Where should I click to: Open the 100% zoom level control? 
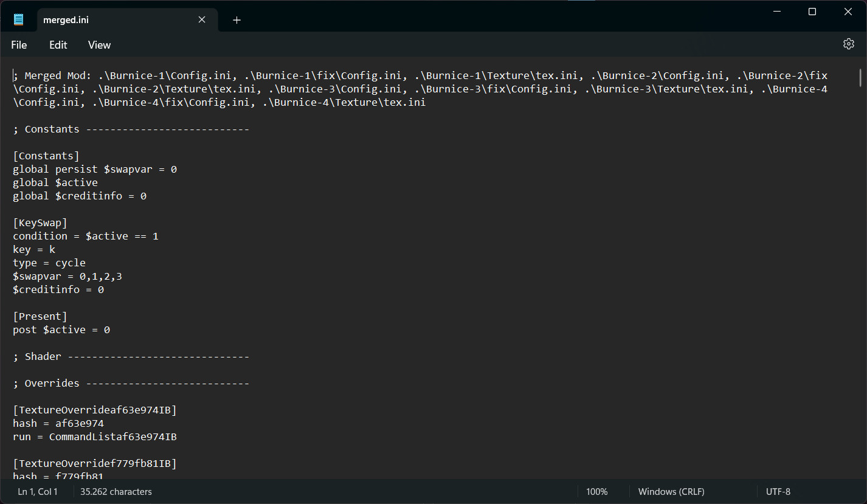pyautogui.click(x=597, y=491)
